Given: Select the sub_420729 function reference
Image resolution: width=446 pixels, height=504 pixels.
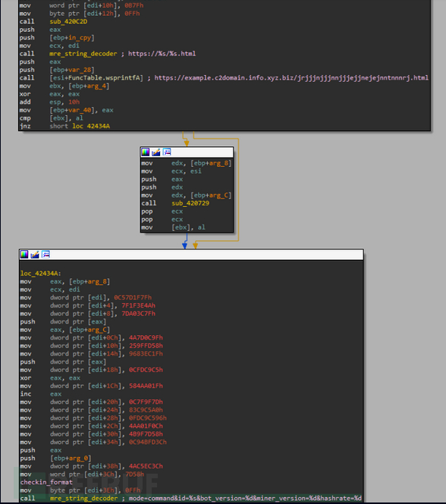Looking at the screenshot, I should pos(190,203).
